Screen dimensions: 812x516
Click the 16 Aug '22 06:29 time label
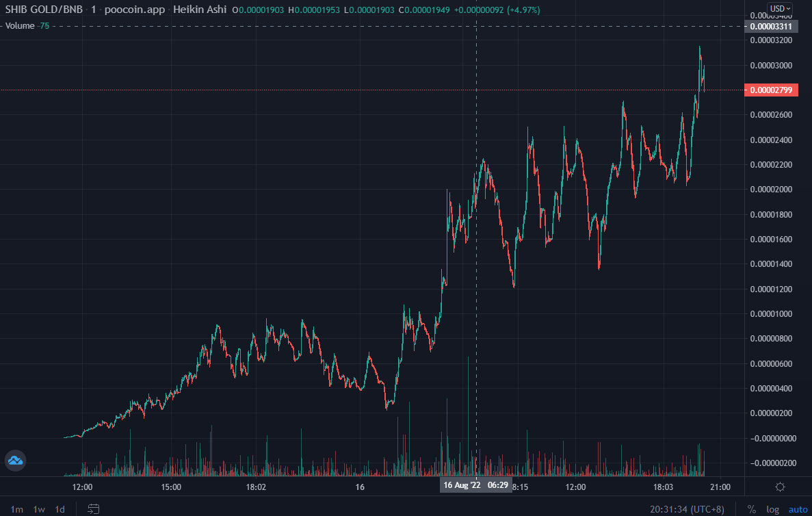[x=476, y=485]
